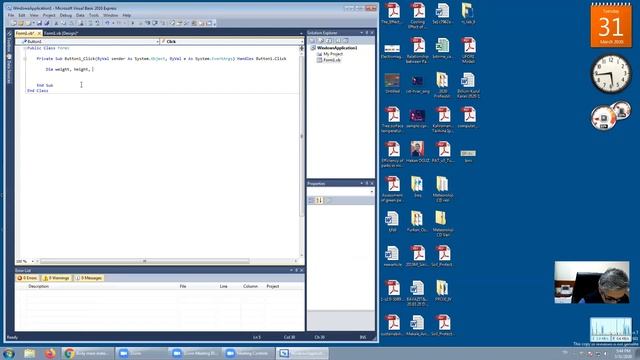Screen dimensions: 640x360
Task: Open the 100 % zoom dropdown in the editor
Action: coord(33,261)
